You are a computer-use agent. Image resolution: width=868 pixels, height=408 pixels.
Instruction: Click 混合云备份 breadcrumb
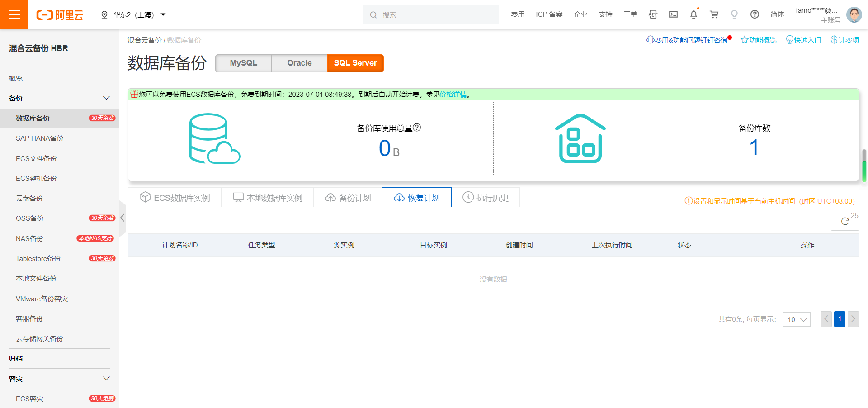coord(144,40)
